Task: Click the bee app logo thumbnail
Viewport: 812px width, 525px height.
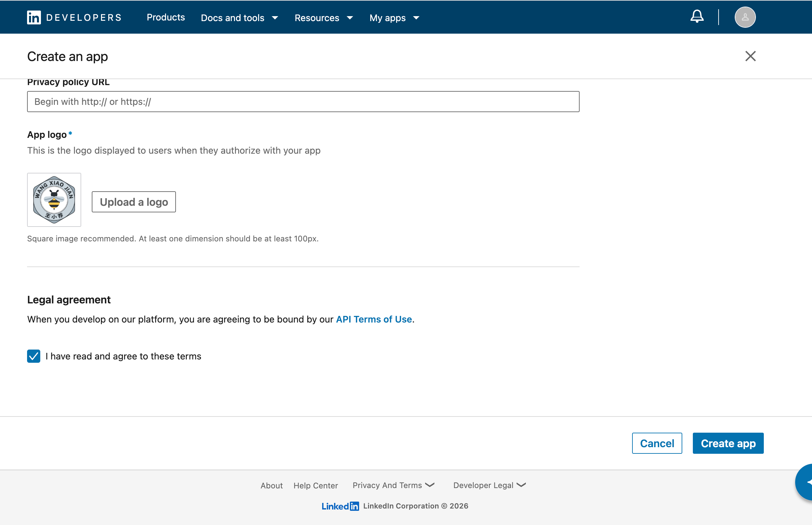Action: point(54,200)
